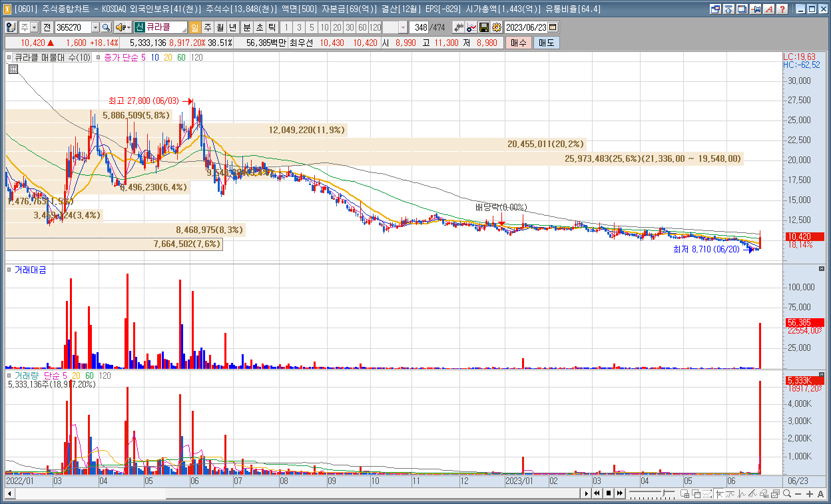Open the 큐라클 stock name selector
Image resolution: width=831 pixels, height=504 pixels.
[x=160, y=27]
